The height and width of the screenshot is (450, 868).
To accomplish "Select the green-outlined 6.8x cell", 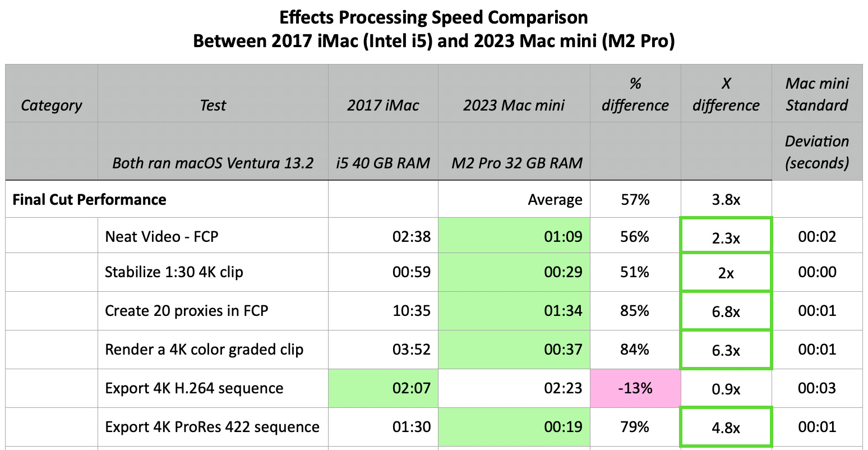I will [x=726, y=311].
